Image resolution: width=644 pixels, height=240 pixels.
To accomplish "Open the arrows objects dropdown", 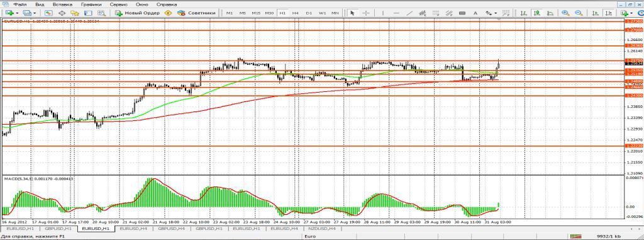I will coord(496,13).
